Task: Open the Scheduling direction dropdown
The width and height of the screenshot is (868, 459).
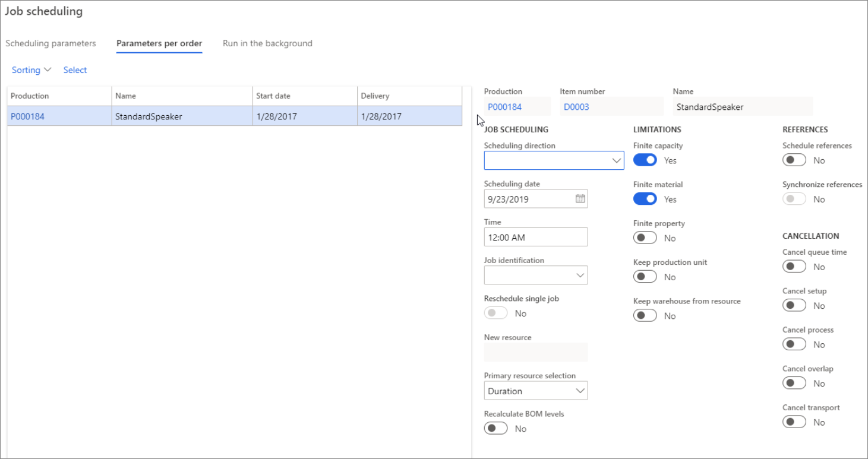Action: coord(554,160)
